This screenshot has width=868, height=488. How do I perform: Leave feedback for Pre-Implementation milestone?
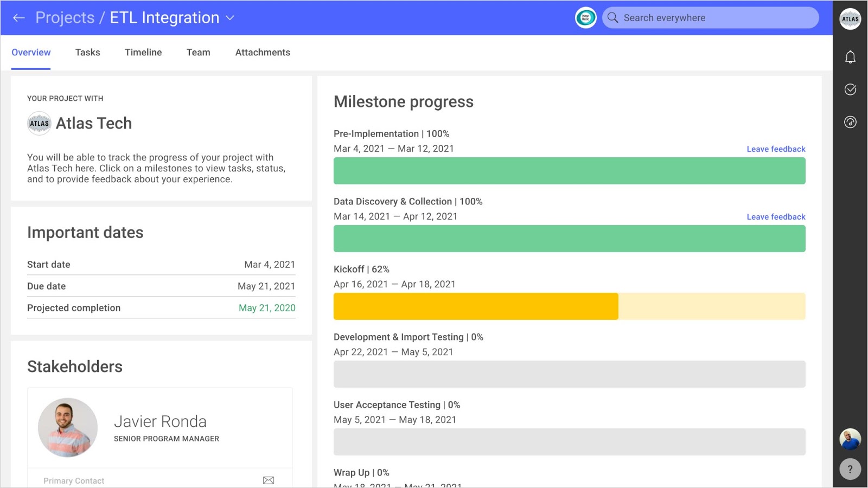point(776,149)
